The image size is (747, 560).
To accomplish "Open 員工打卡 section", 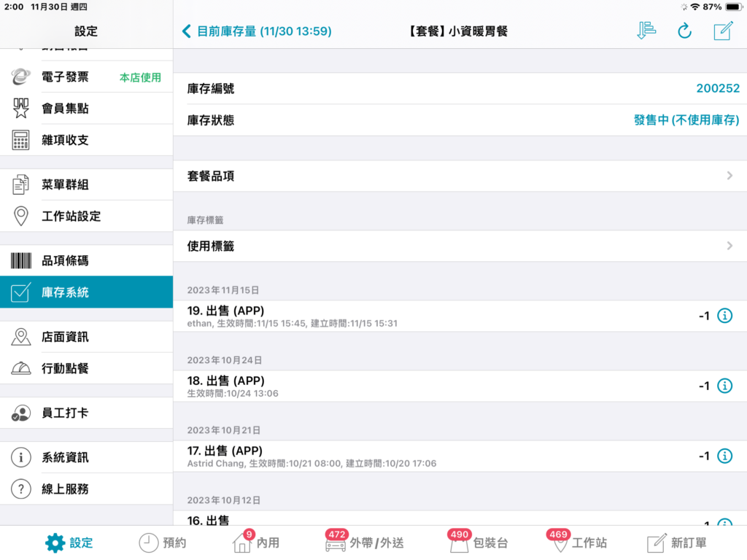I will [86, 413].
